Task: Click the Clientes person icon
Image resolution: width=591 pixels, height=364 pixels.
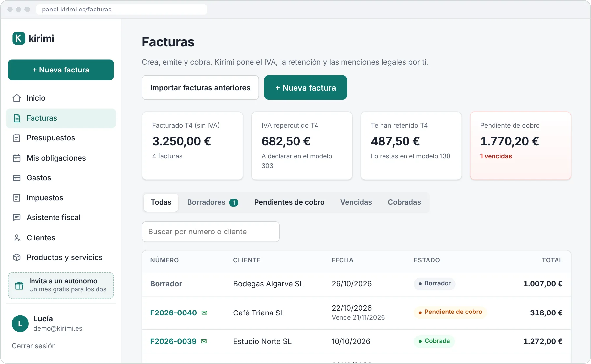Action: [17, 238]
